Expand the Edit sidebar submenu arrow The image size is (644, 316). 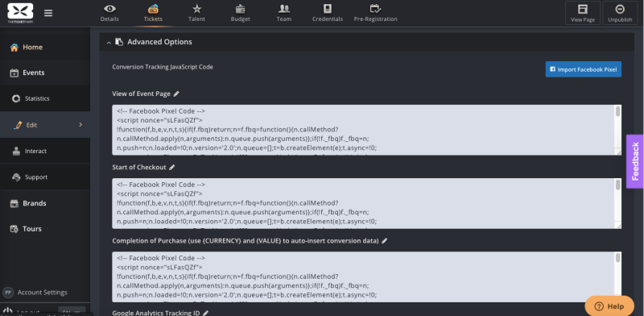[80, 124]
